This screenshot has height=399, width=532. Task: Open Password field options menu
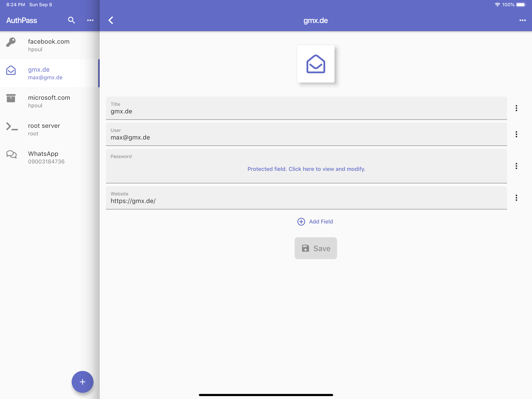point(516,166)
